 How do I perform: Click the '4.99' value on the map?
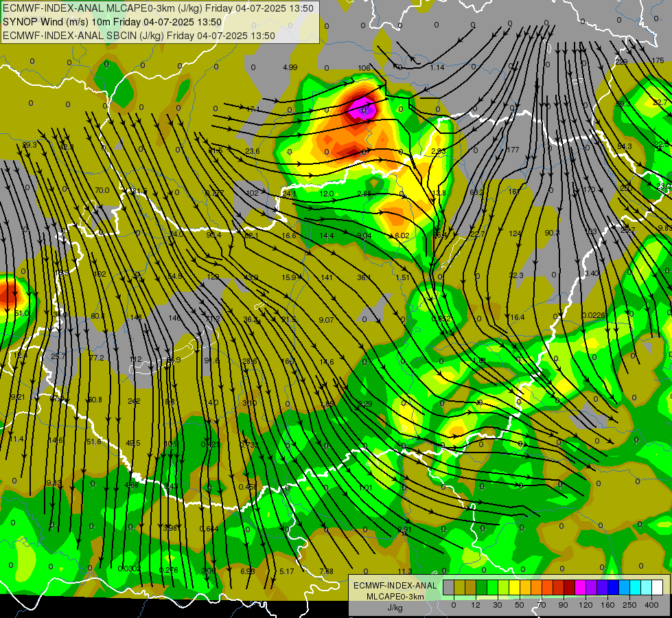(x=290, y=67)
